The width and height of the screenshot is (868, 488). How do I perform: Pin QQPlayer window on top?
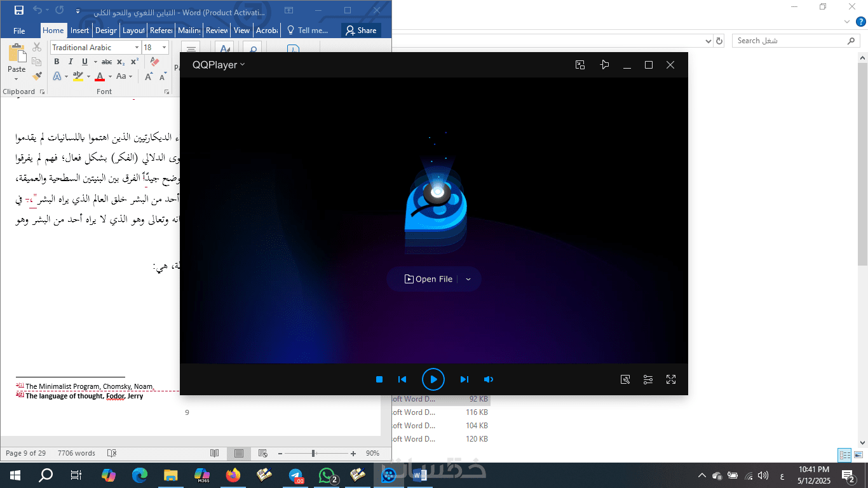tap(604, 65)
